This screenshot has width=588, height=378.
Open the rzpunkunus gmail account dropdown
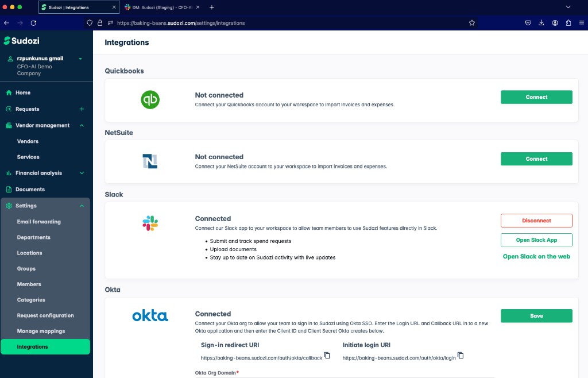click(x=79, y=58)
